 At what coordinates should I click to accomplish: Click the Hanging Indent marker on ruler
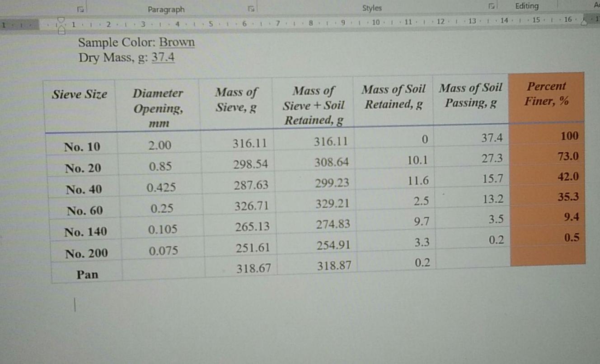[x=61, y=26]
